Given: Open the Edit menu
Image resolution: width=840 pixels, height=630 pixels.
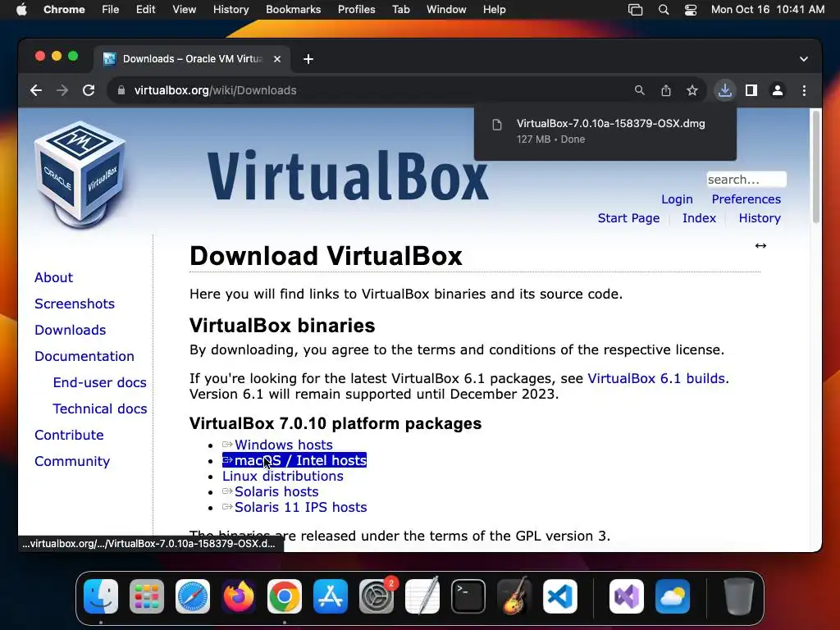Looking at the screenshot, I should pos(145,10).
